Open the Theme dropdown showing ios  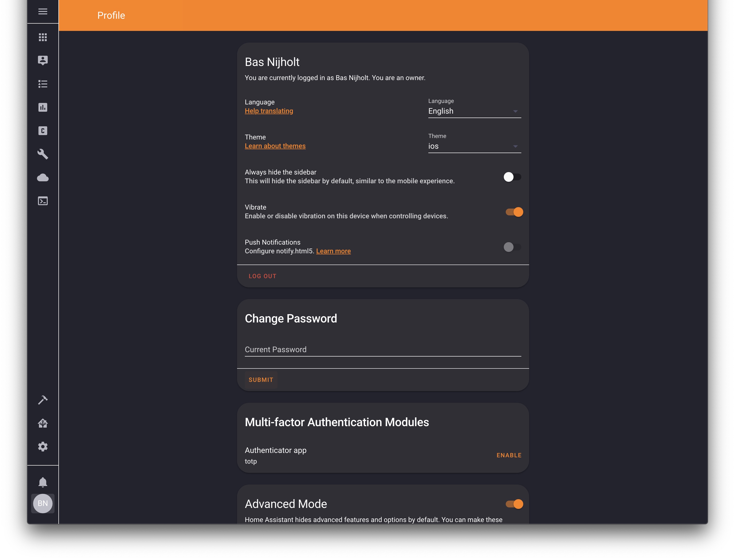coord(474,146)
